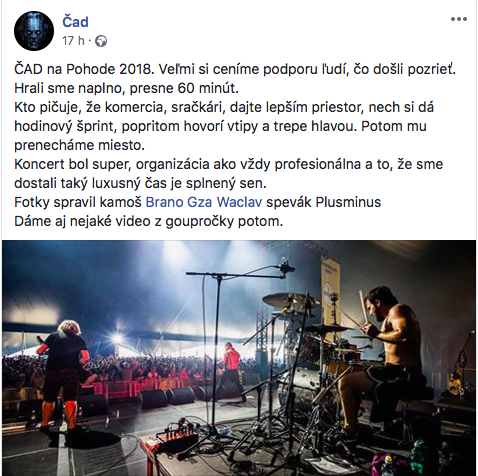
Task: Click the large cymbal above the drum kit
Action: pyautogui.click(x=288, y=300)
